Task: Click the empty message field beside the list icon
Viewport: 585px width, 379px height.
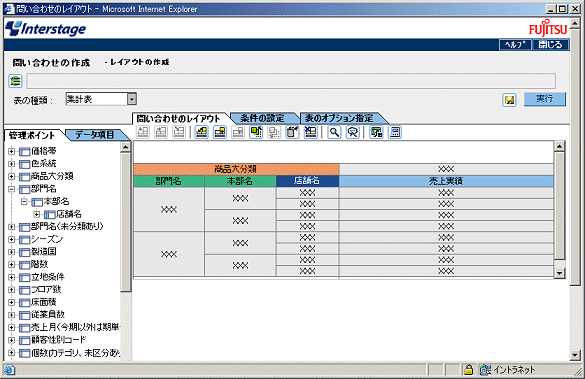Action: point(291,81)
